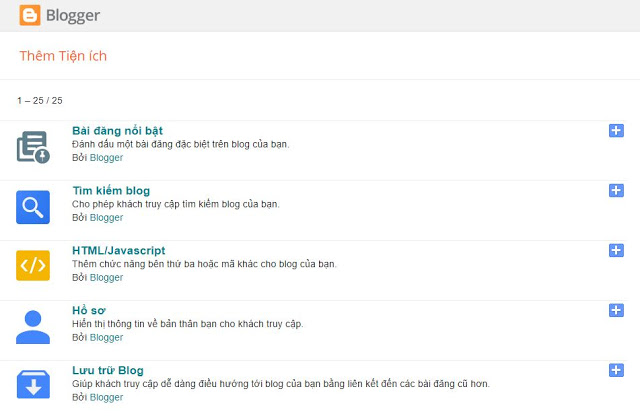Click Blogger link under Hồ sơ
This screenshot has height=416, width=640.
[106, 338]
